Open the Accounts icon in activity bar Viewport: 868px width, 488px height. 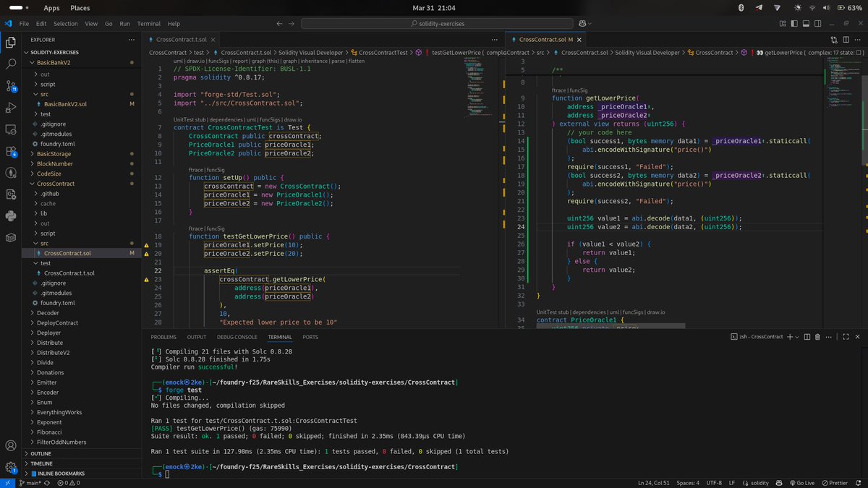pos(11,446)
